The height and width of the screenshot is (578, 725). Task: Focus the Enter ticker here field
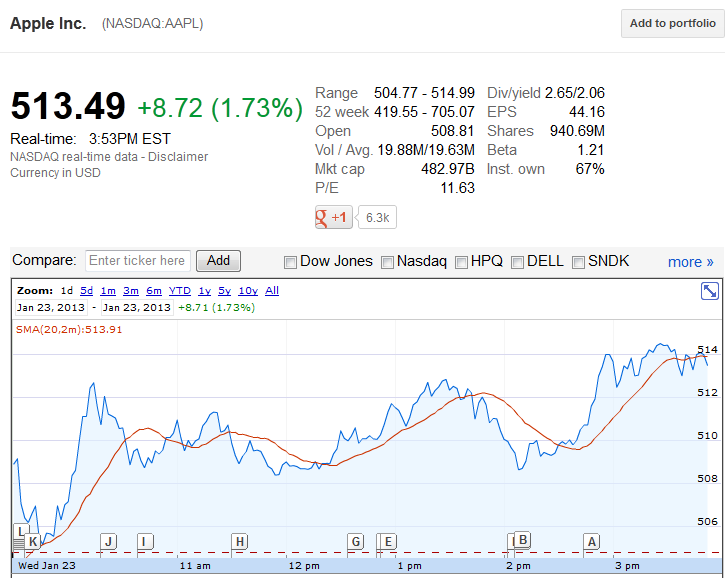137,261
